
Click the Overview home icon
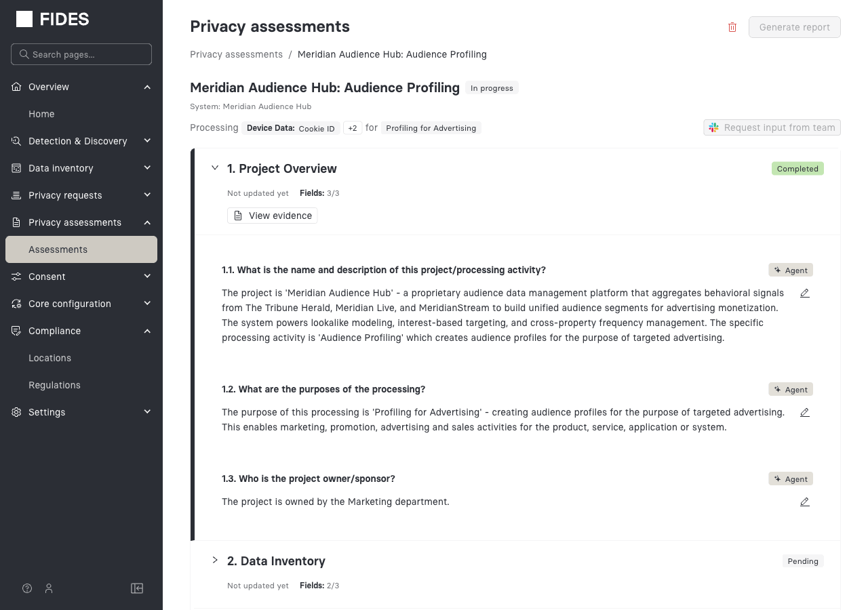[x=15, y=87]
